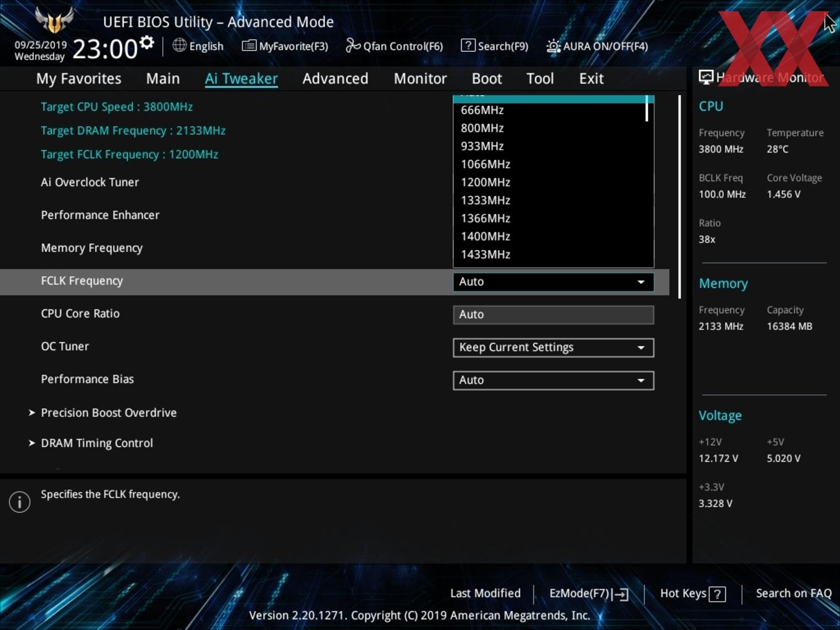Click the TUF logo emblem
This screenshot has height=630, width=840.
coord(54,20)
